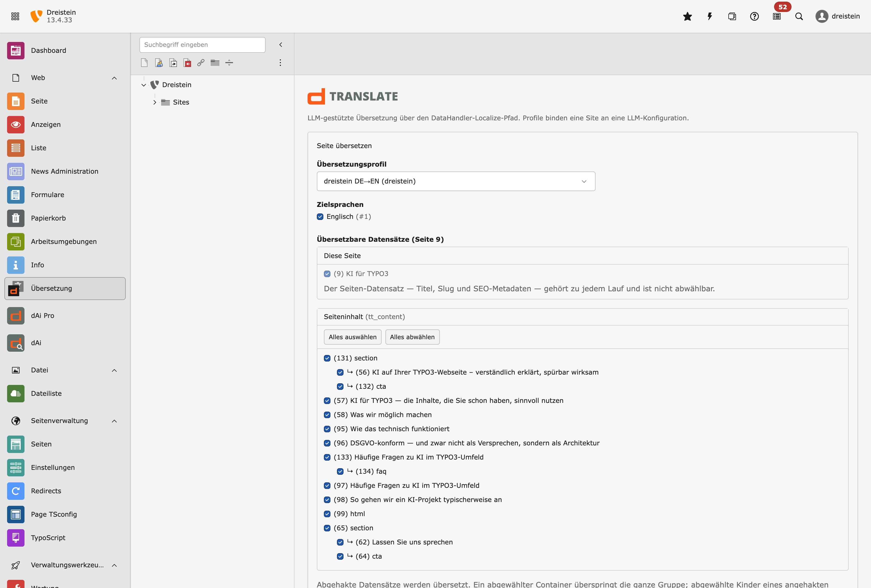The height and width of the screenshot is (588, 871).
Task: Open the open-documents icon in top bar
Action: coord(732,16)
